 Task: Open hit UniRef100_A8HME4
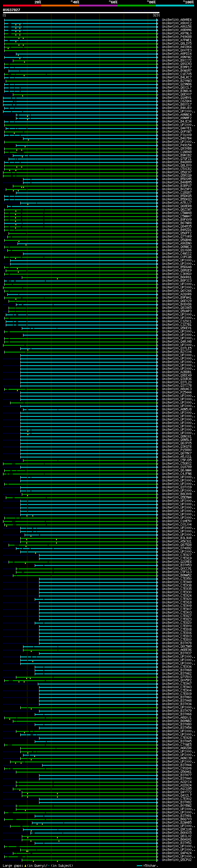177,20
